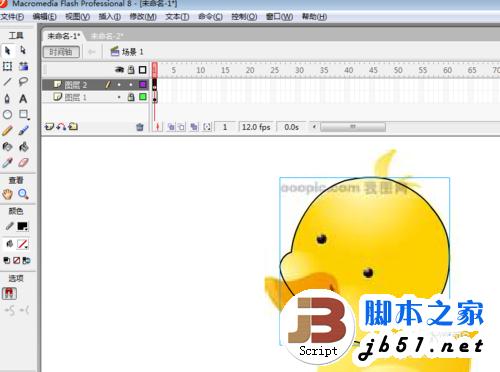The height and width of the screenshot is (372, 500).
Task: Select the Oval tool
Action: click(x=7, y=115)
